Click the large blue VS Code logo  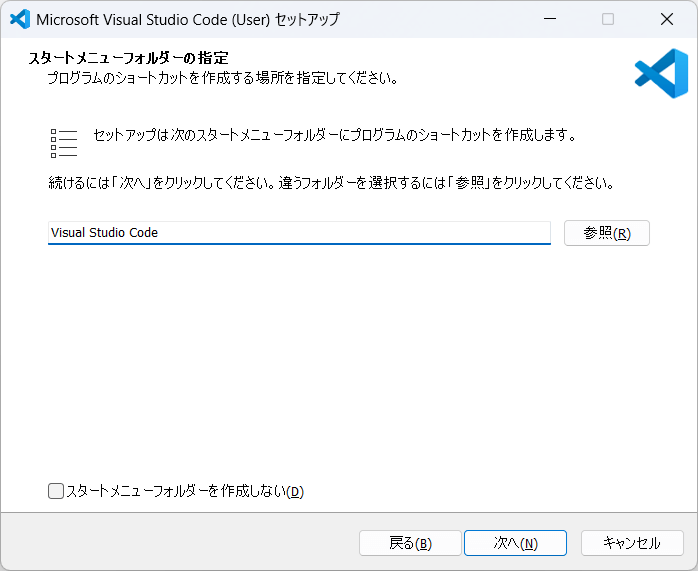661,73
